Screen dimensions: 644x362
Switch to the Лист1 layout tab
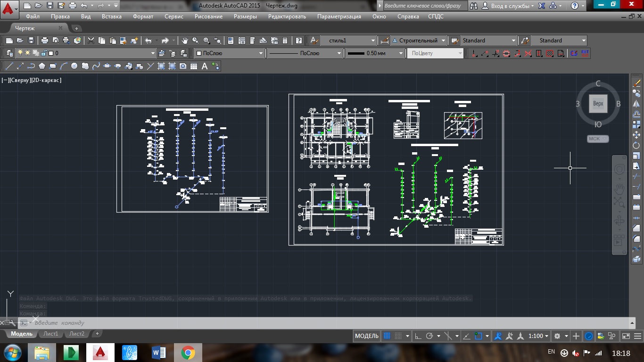click(x=51, y=334)
